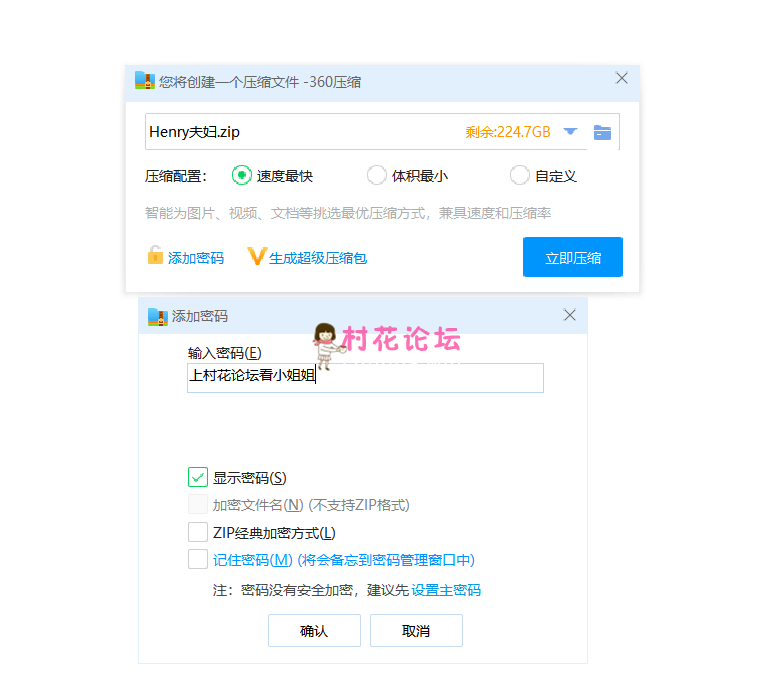Select the 体积最小 compression option
This screenshot has height=690, width=772.
coord(377,176)
